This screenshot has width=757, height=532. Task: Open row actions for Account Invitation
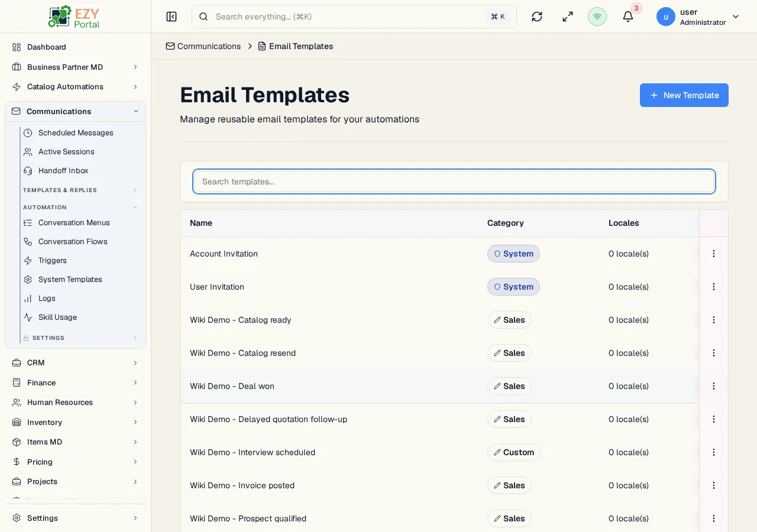tap(714, 254)
